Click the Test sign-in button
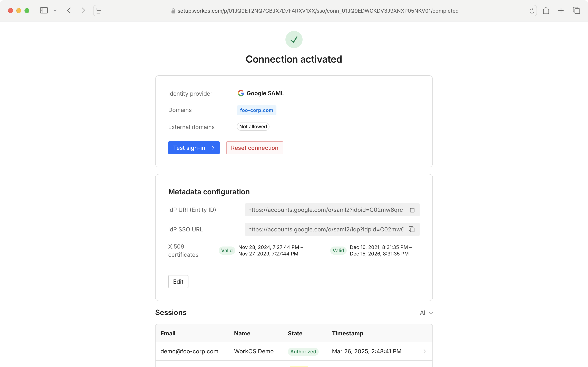Viewport: 588px width, 367px height. pos(194,148)
